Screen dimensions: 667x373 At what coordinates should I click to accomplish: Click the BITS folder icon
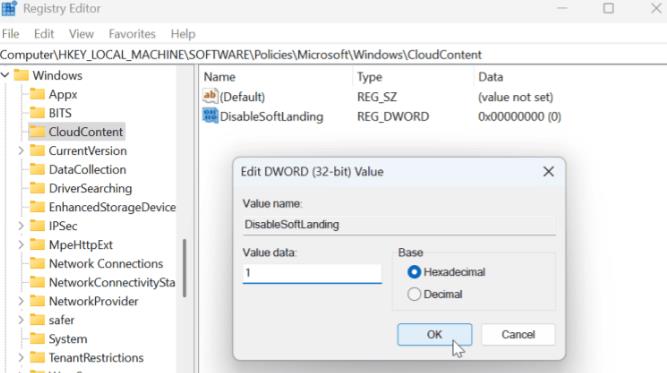pyautogui.click(x=37, y=113)
